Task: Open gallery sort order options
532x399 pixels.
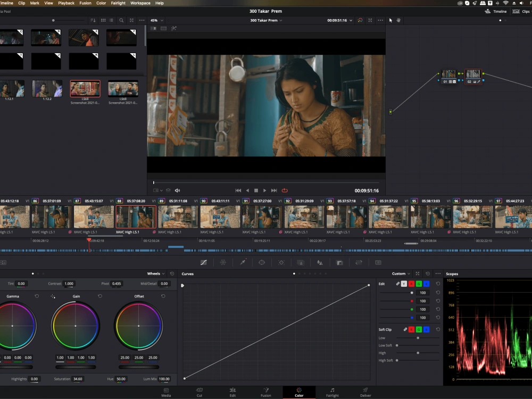Action: tap(93, 20)
